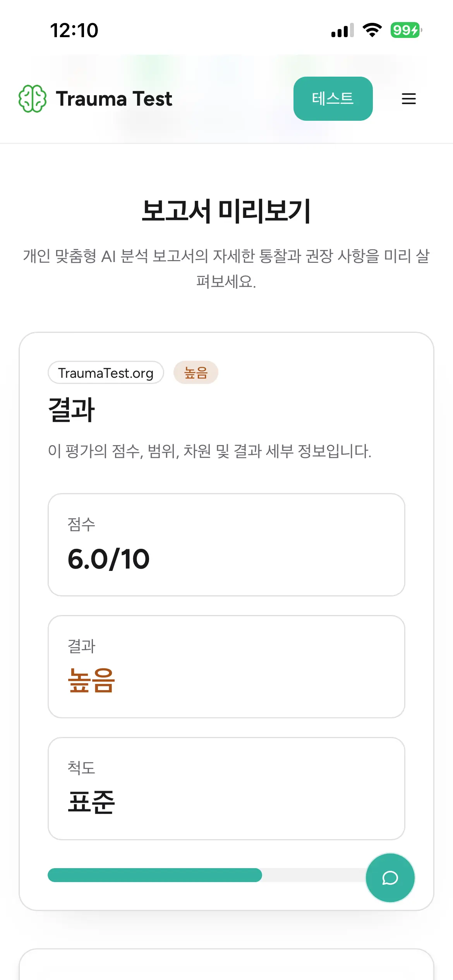
Task: Tap the battery indicator in status bar
Action: (406, 30)
